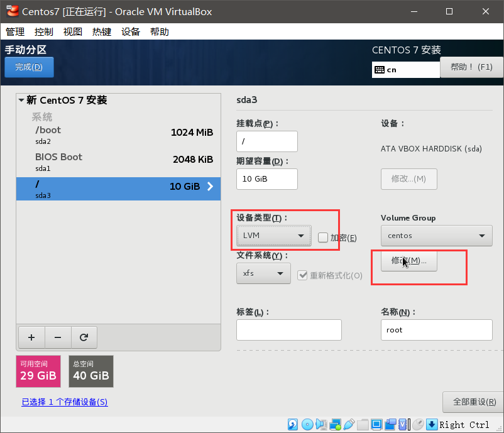504x433 pixels.
Task: Click the 名称(N) root name field
Action: (437, 330)
